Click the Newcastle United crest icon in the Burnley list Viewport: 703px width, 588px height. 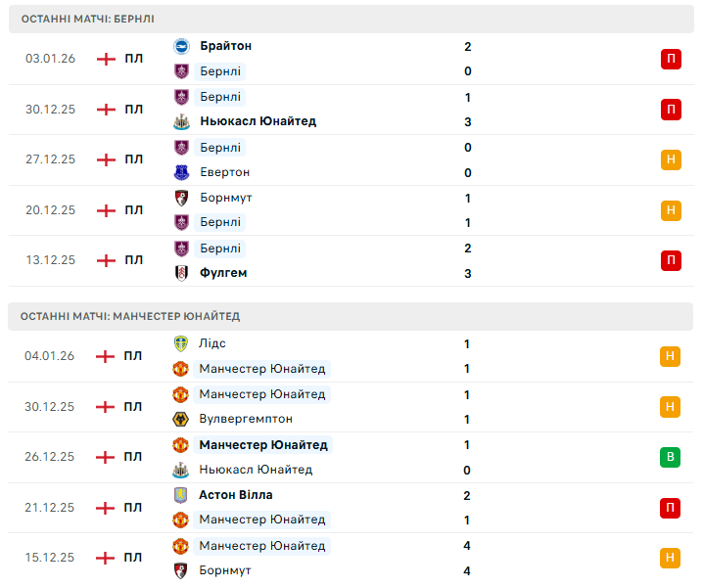coord(180,121)
